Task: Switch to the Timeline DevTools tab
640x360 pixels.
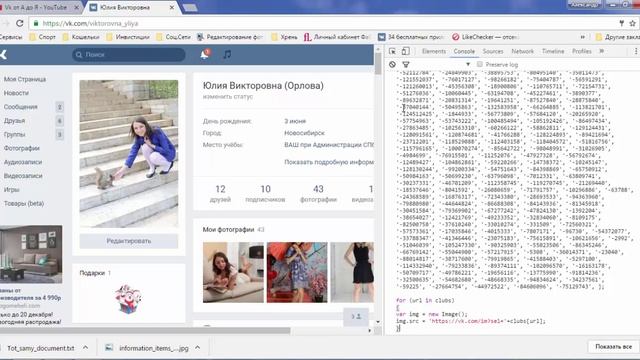Action: 553,51
